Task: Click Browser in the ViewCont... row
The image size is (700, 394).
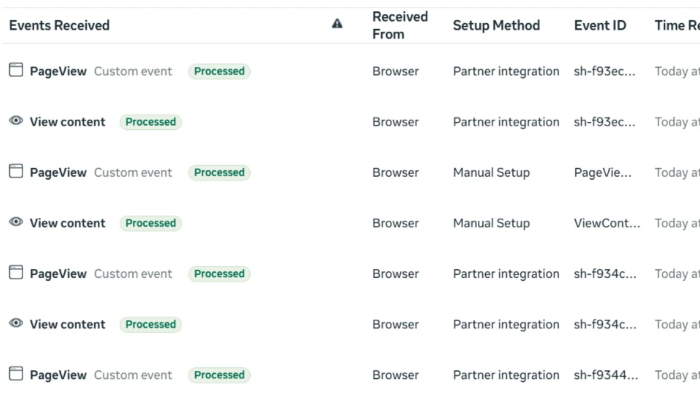Action: point(396,223)
